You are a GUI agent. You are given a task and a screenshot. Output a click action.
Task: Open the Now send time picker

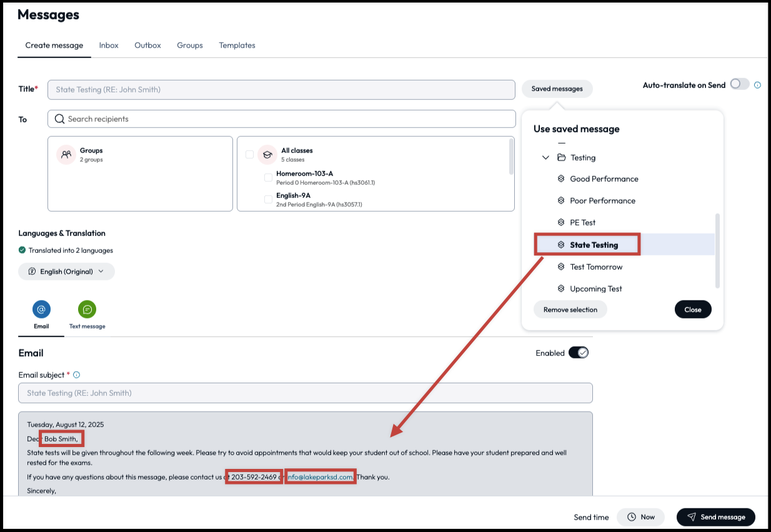point(641,517)
